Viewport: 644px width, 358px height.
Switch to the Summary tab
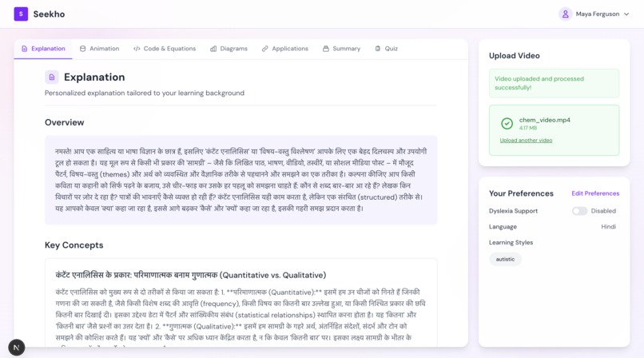click(341, 49)
